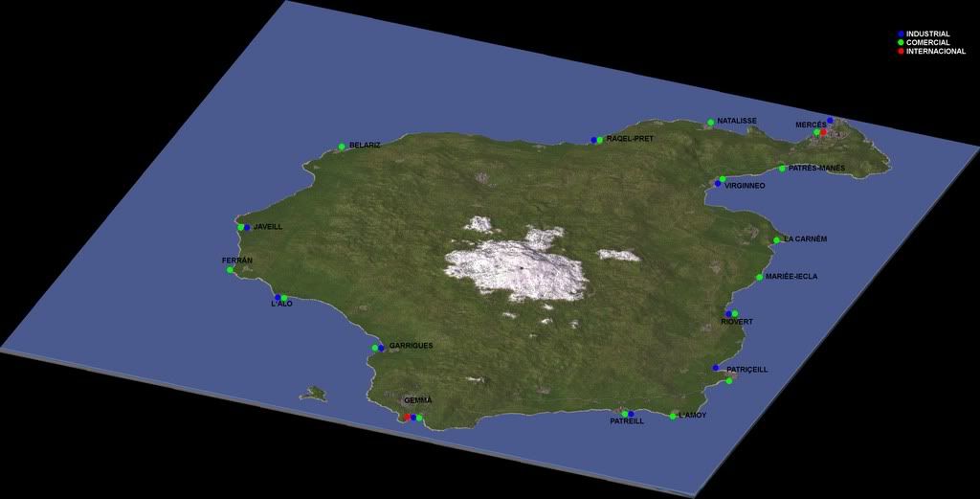Click the green marker at PATRÈS-MANÈS

(x=782, y=169)
